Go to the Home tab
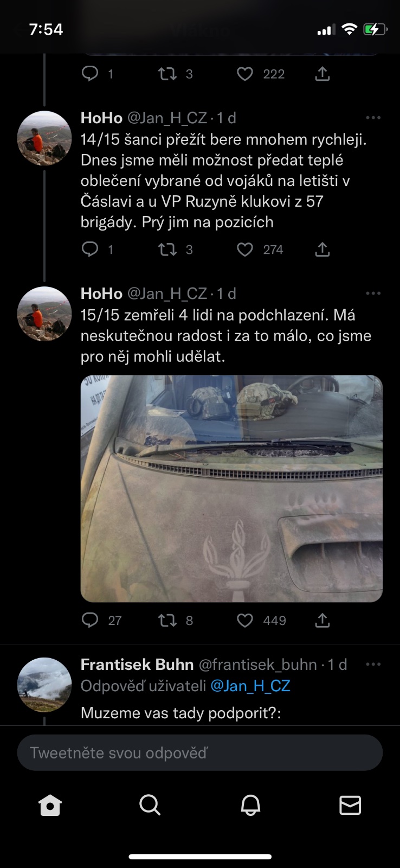 point(50,805)
